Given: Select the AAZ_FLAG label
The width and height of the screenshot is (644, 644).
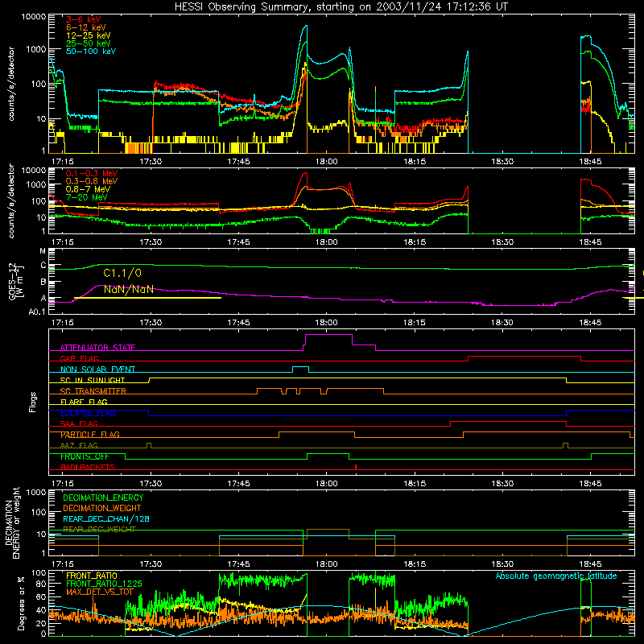Looking at the screenshot, I should pos(79,445).
